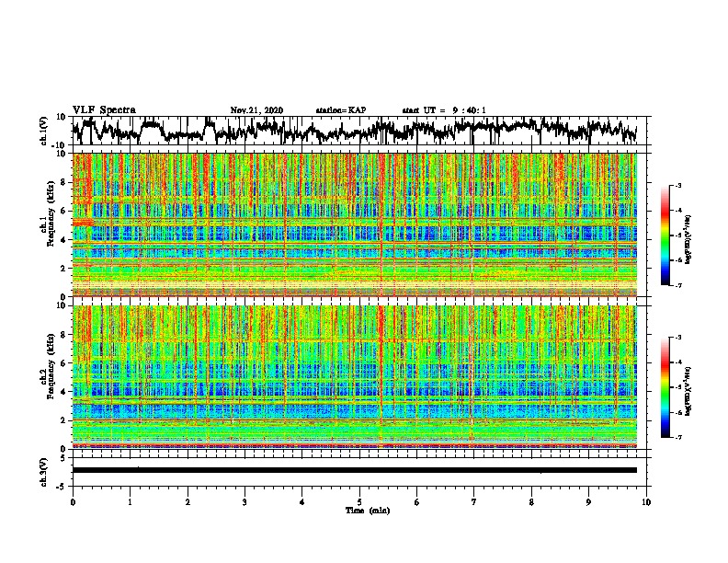Click the 'ch.1(V)' waveform axis label
Viewport: 728px width, 563px height.
pyautogui.click(x=44, y=131)
